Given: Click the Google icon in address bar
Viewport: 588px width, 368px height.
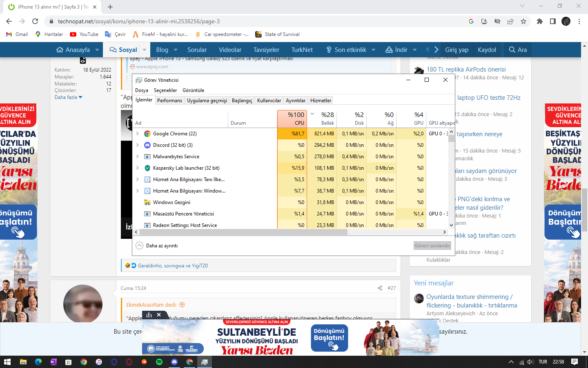Looking at the screenshot, I should click(471, 21).
